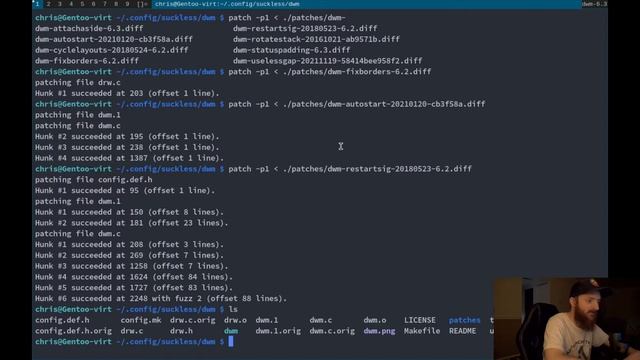Switch to dwm tag 5
640x360 pixels.
coord(82,4)
